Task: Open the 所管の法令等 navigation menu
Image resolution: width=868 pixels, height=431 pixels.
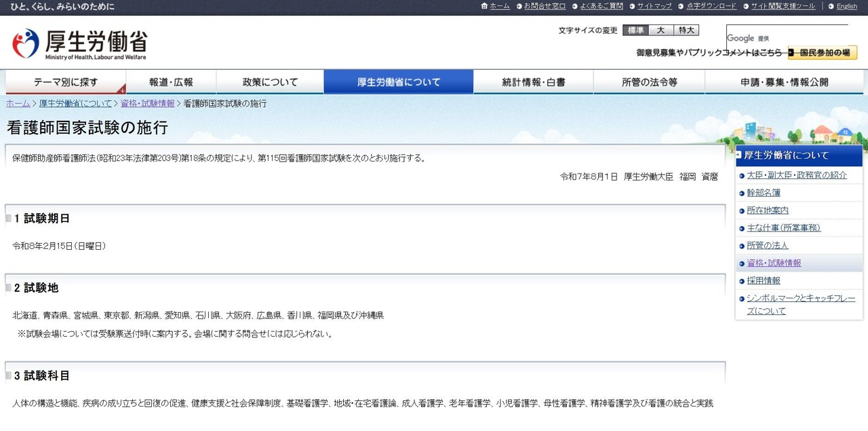Action: point(649,81)
